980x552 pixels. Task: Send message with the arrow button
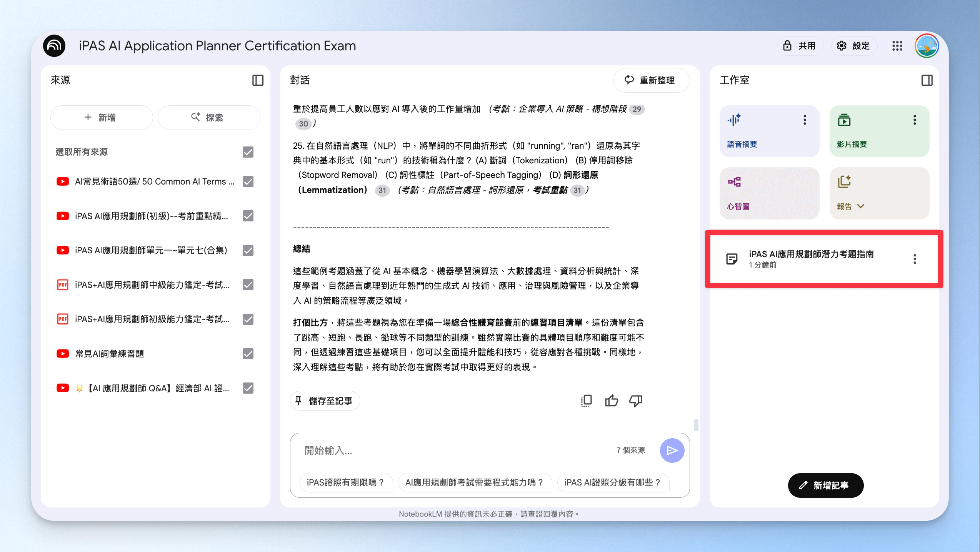click(x=672, y=450)
